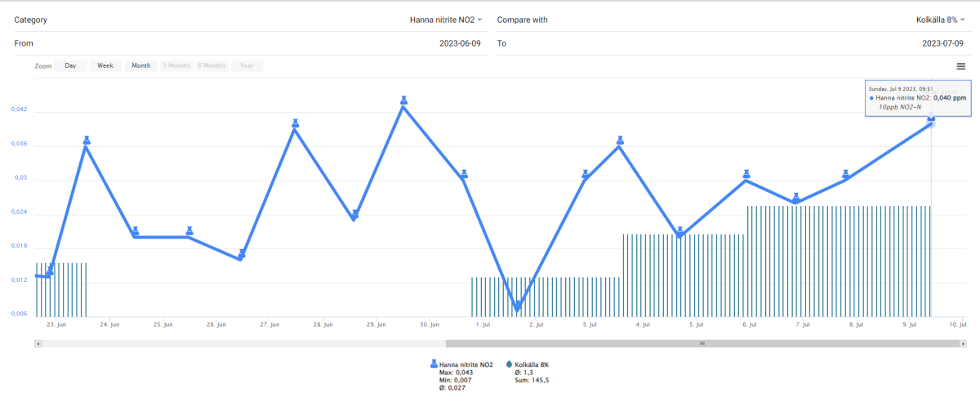Open the chart hamburger context menu
The height and width of the screenshot is (411, 980).
(x=961, y=66)
